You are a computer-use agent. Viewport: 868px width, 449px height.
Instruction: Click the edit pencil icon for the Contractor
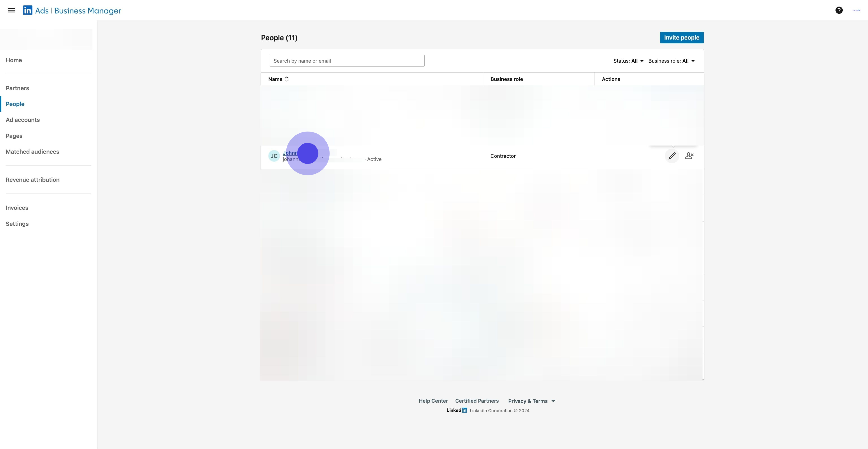[672, 156]
